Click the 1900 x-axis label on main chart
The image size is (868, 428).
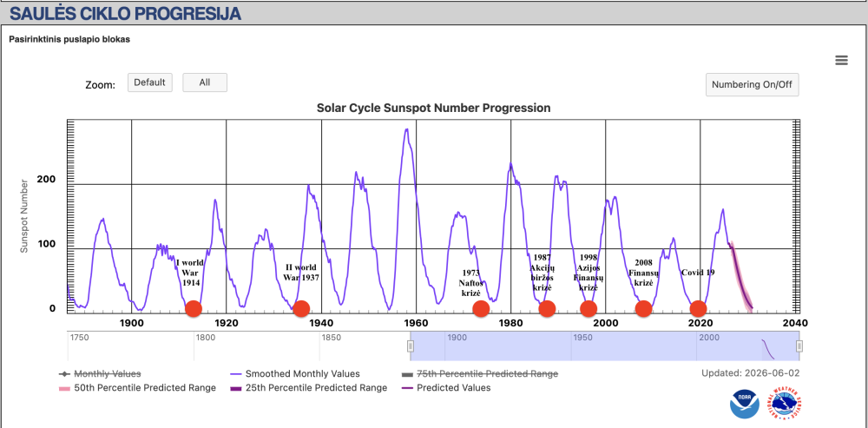pos(131,323)
